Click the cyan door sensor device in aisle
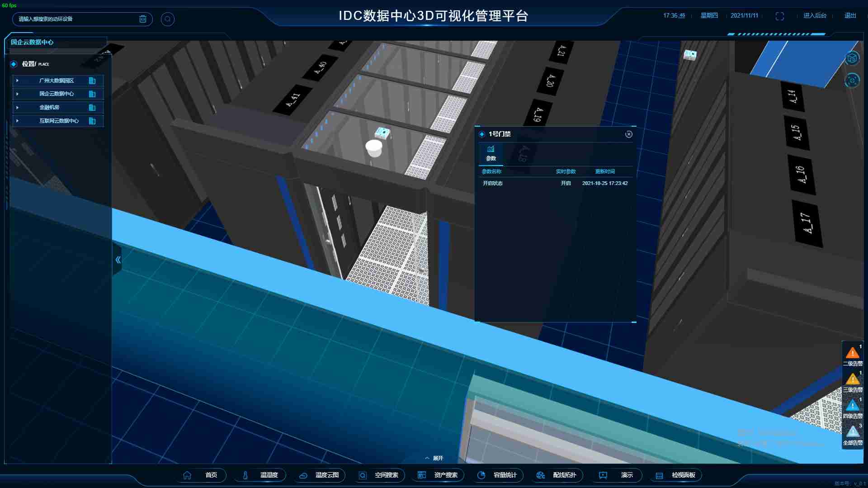Viewport: 868px width, 488px height. point(382,133)
